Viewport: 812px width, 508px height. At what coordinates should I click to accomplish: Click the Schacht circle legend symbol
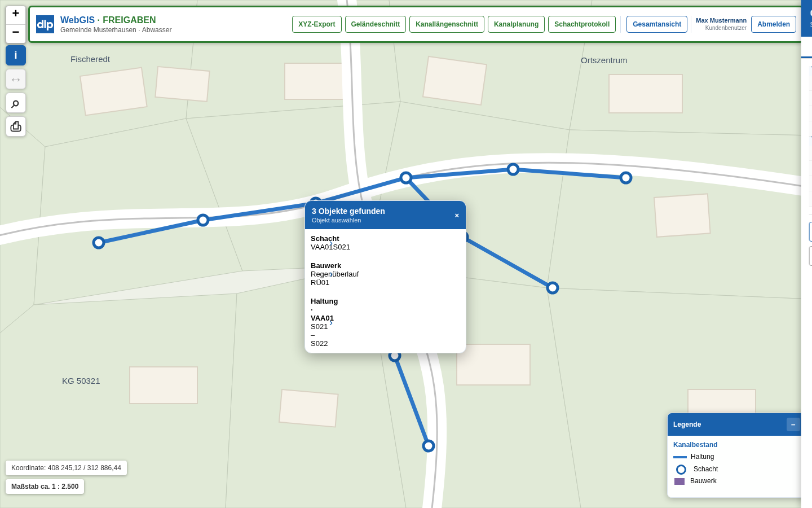tap(681, 470)
